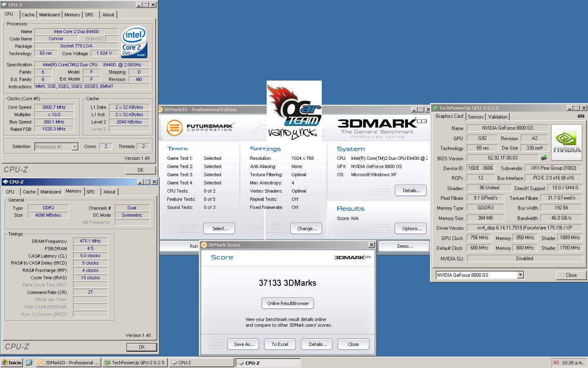Switch to Mainboard tab in top CPU-Z window
Screen dimensions: 588x368
pos(49,15)
